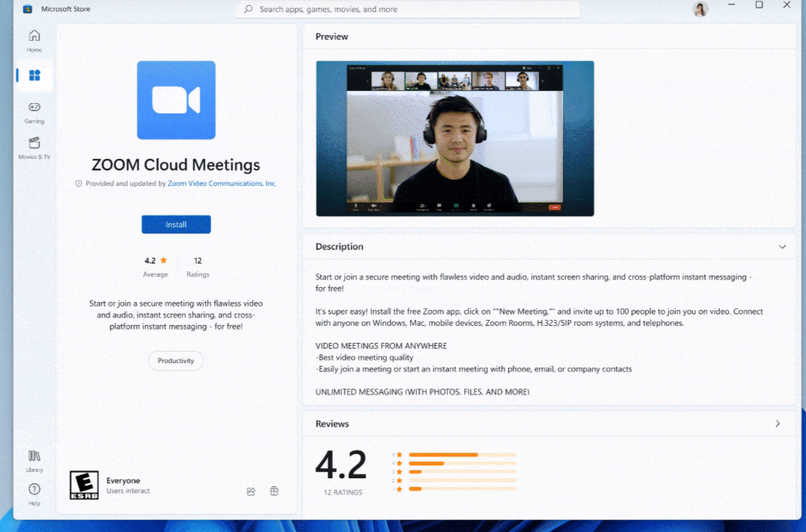Close the Microsoft Store window
This screenshot has height=532, width=806.
click(x=787, y=5)
